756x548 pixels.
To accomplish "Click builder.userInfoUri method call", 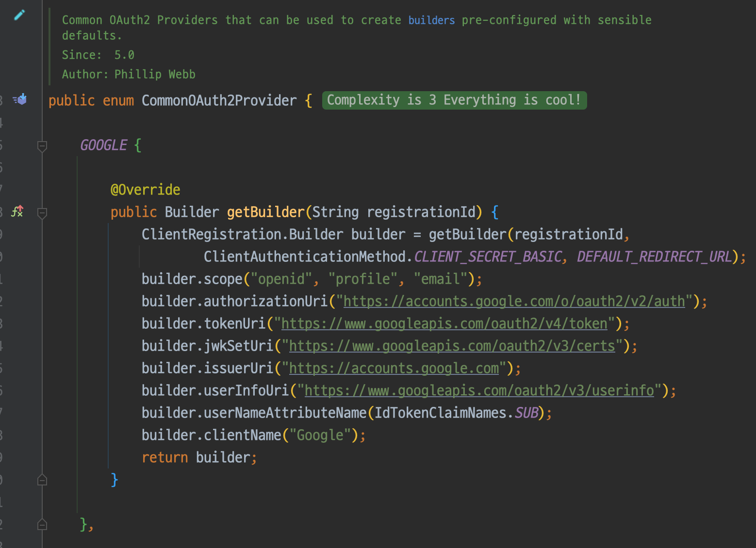I will coord(215,390).
